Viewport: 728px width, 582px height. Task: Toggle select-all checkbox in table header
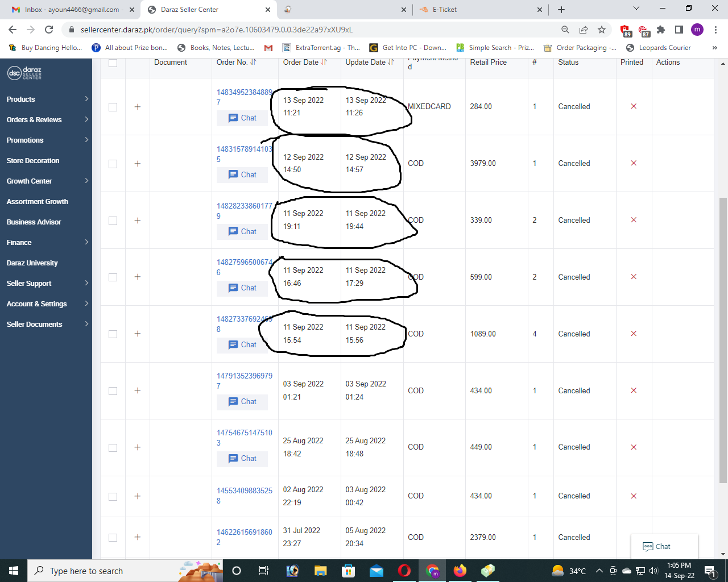(113, 63)
